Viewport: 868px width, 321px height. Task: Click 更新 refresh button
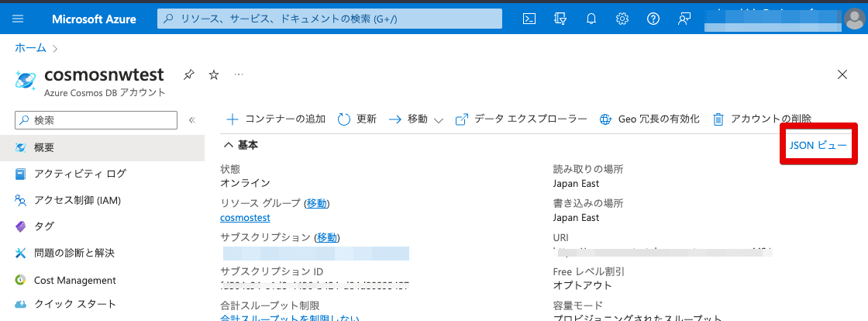coord(357,119)
